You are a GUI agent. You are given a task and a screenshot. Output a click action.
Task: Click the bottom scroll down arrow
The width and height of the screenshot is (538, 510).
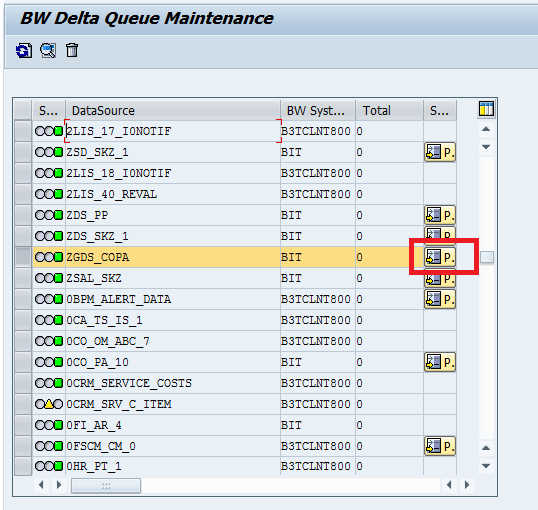point(486,466)
